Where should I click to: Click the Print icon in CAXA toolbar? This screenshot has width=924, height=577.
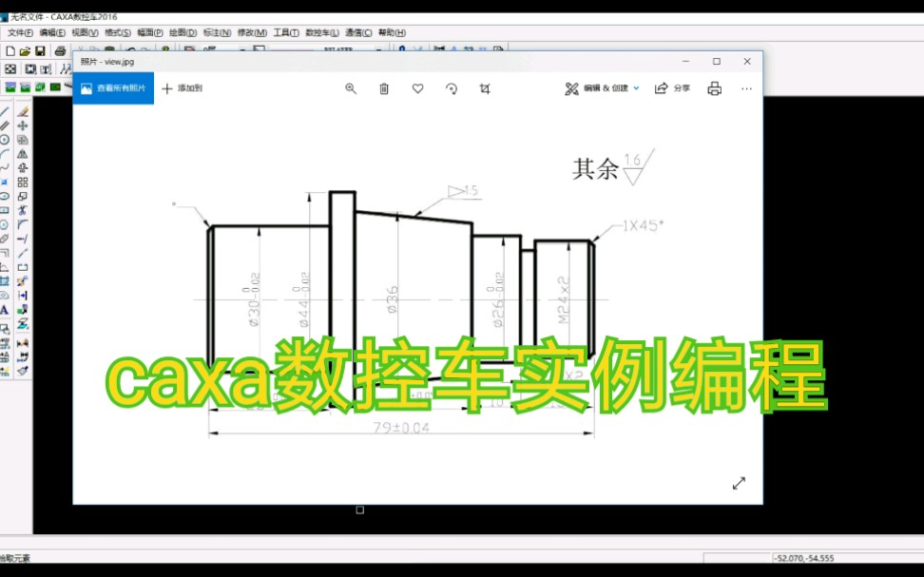tap(60, 51)
